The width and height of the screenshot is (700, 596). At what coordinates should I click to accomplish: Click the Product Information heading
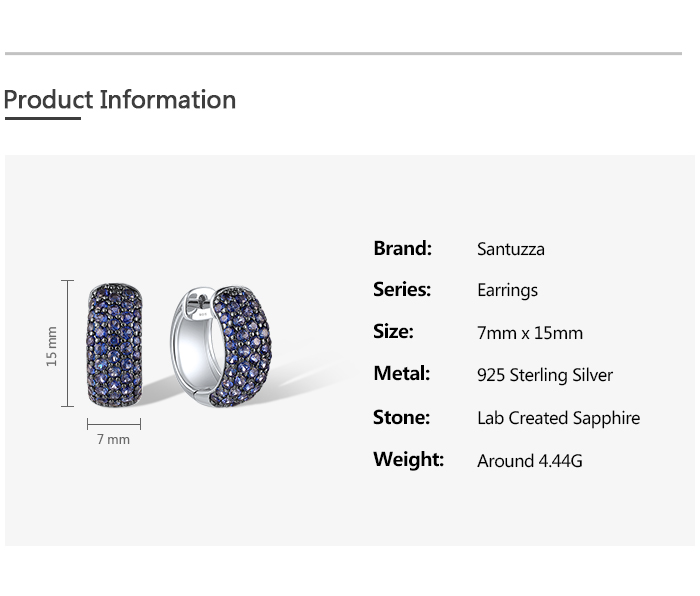pos(120,100)
